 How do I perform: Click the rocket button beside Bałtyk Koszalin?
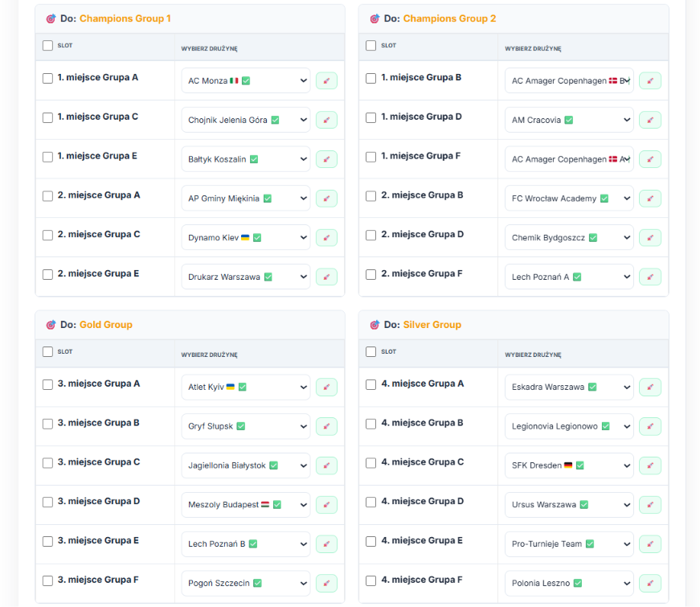(x=326, y=159)
